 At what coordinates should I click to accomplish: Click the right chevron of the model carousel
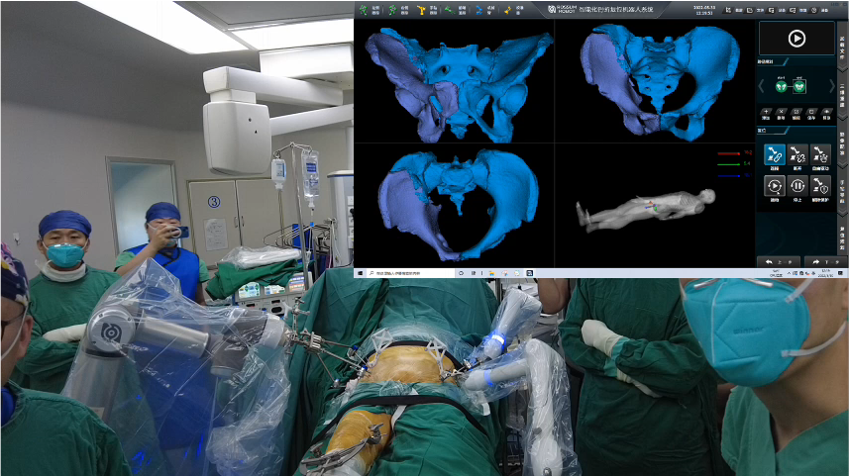[x=832, y=86]
